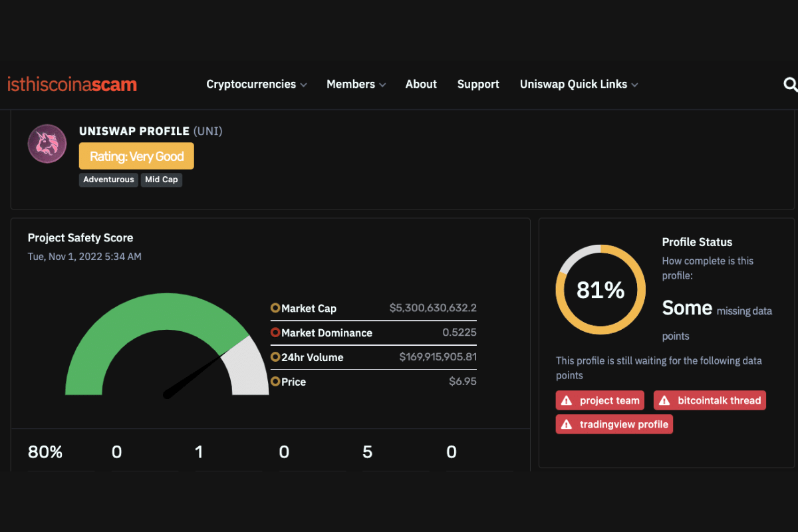798x532 pixels.
Task: Click the 24hr Volume ring icon
Action: [x=275, y=357]
